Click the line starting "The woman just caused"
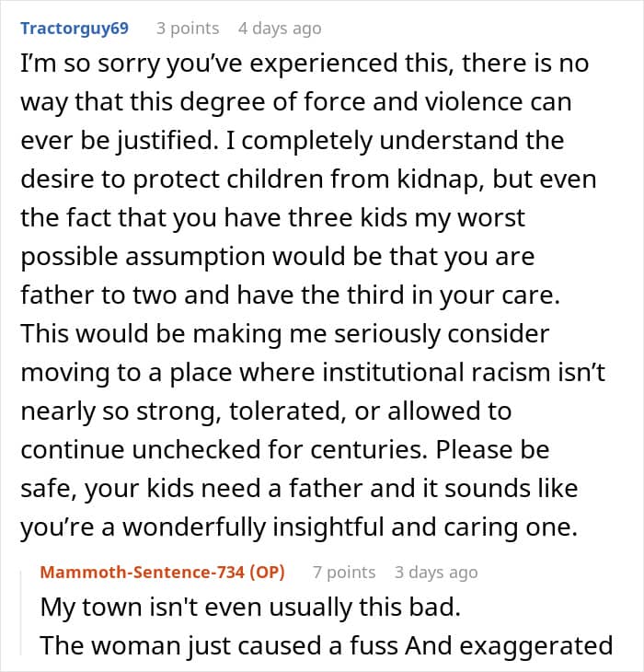The image size is (644, 672). coord(327,646)
